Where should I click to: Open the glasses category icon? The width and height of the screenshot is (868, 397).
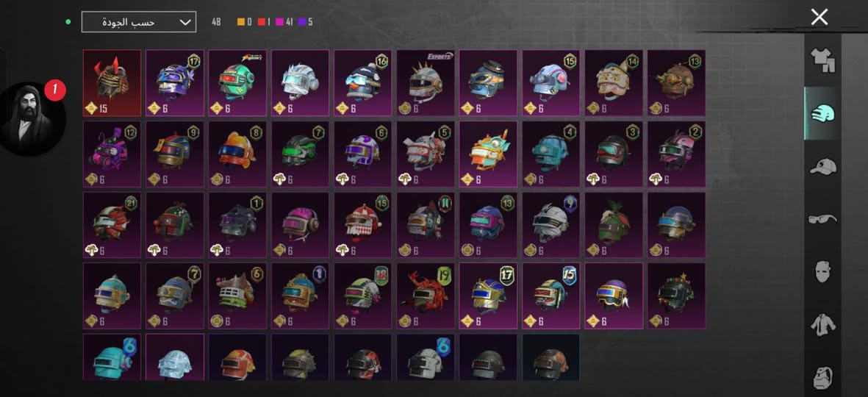822,219
